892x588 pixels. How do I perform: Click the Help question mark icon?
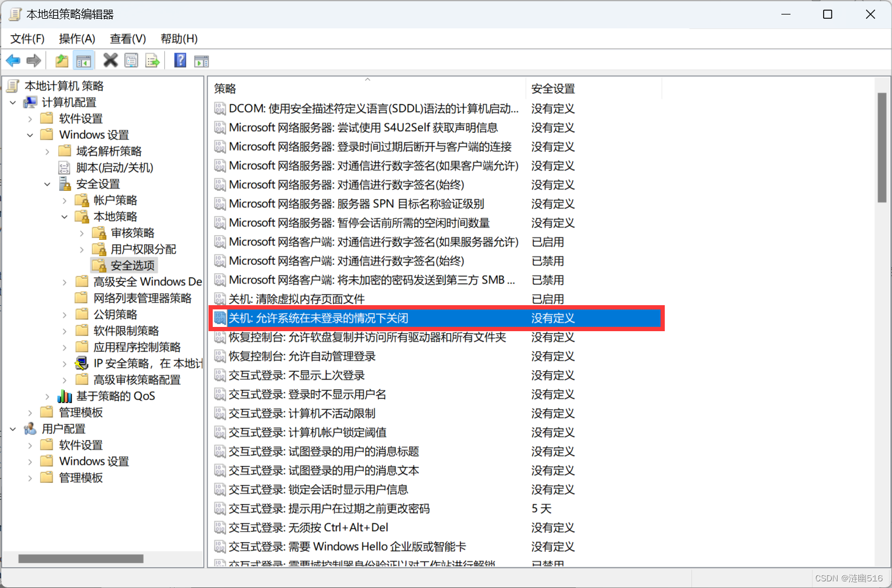tap(180, 60)
